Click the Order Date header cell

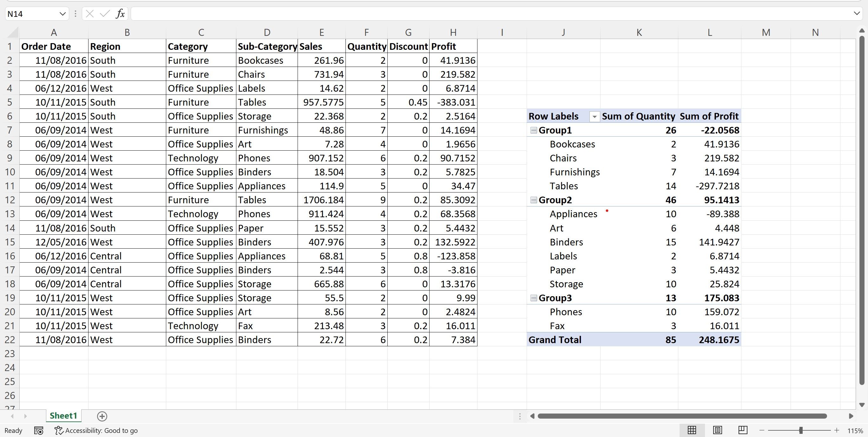click(54, 46)
